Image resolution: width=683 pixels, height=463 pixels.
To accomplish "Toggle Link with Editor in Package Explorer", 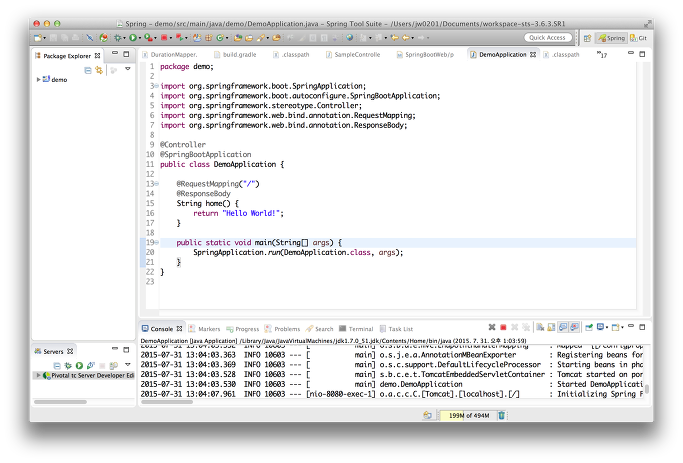I will [x=99, y=70].
